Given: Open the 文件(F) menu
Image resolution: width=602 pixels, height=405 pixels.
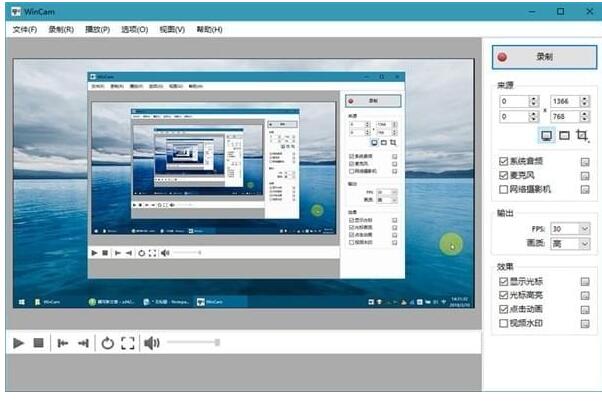Looking at the screenshot, I should (25, 30).
